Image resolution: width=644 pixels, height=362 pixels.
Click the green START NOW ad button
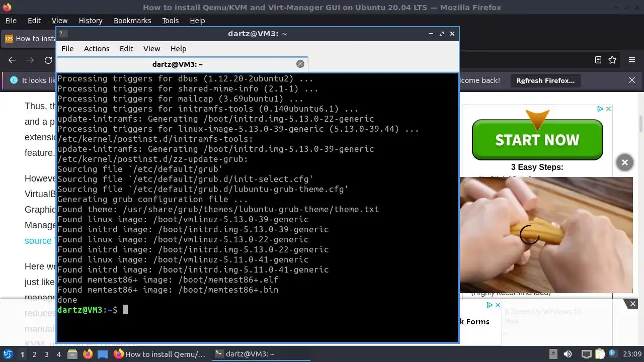click(x=537, y=139)
